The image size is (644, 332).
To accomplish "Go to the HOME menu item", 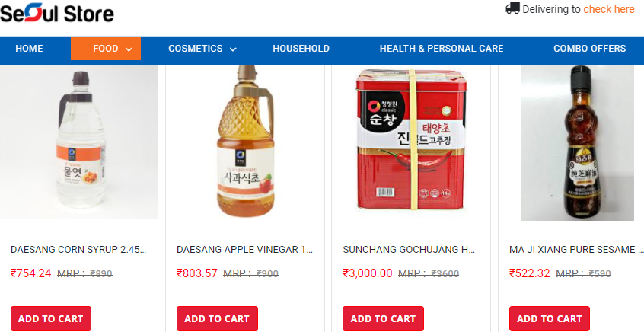I will tap(29, 49).
